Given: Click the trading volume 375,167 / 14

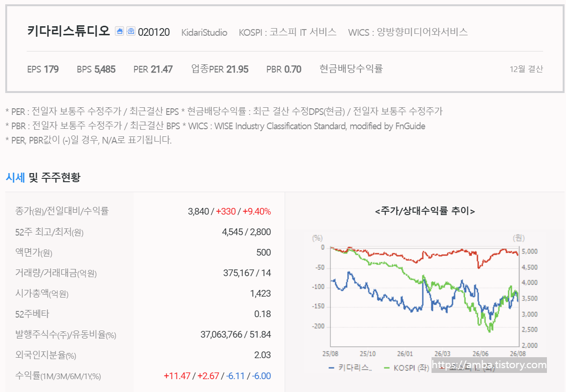Looking at the screenshot, I should click(247, 273).
